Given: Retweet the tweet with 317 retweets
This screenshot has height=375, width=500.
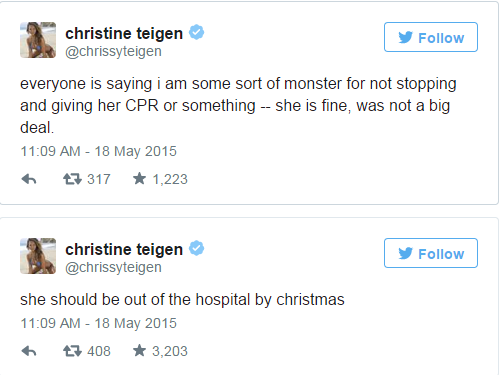Looking at the screenshot, I should click(72, 179).
